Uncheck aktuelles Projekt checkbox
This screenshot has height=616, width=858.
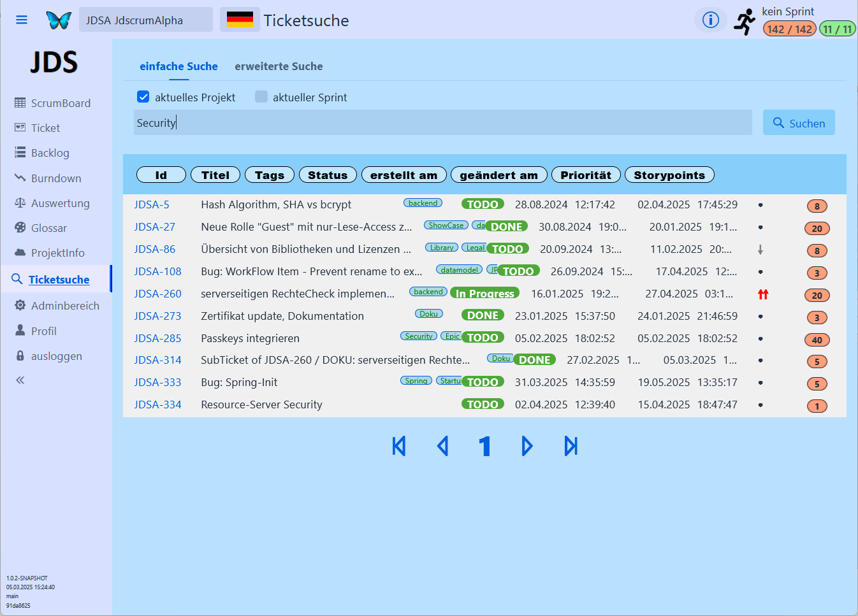(143, 97)
